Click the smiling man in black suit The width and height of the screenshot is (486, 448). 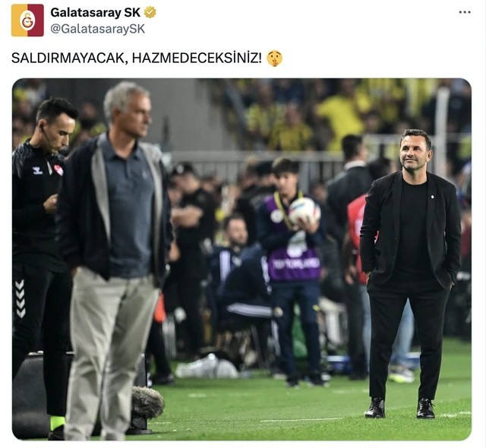click(410, 273)
